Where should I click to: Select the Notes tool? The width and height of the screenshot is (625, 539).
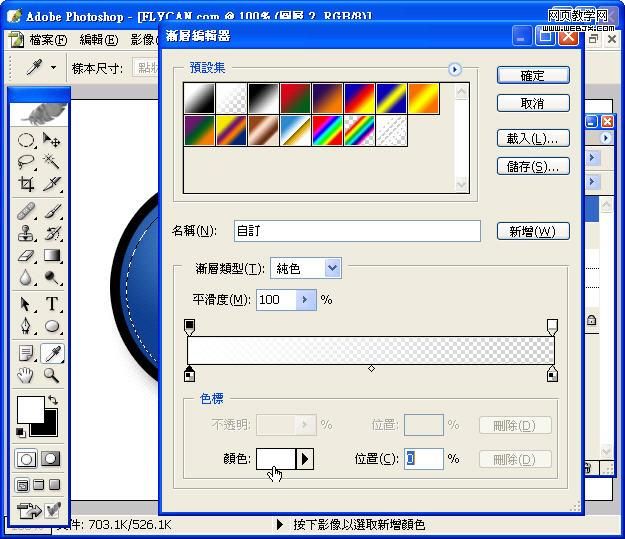(26, 353)
